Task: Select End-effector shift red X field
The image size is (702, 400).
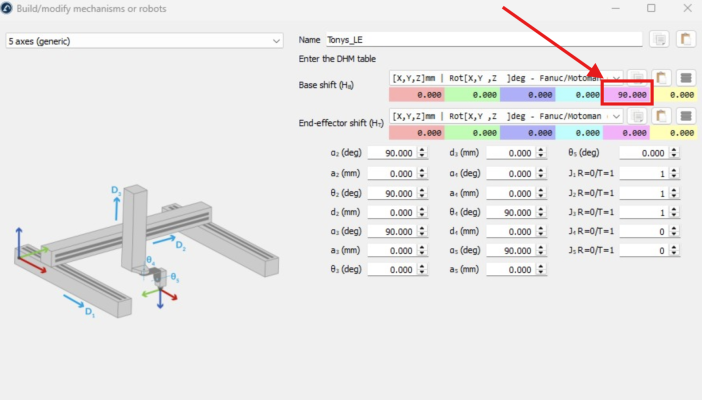Action: (x=416, y=133)
